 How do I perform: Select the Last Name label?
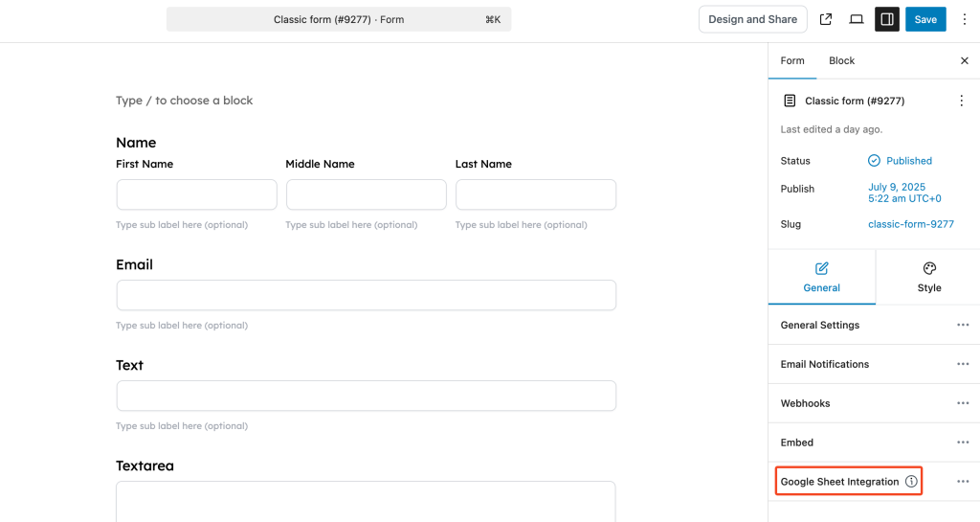(x=483, y=164)
